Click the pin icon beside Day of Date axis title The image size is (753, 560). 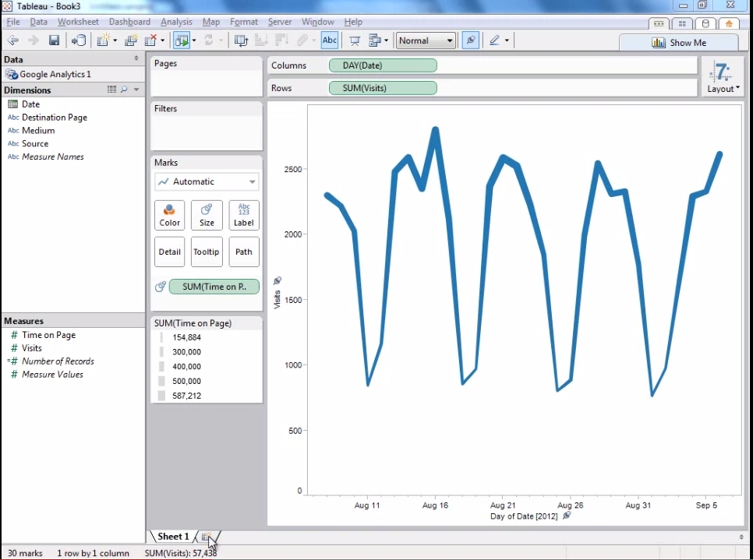coord(567,516)
